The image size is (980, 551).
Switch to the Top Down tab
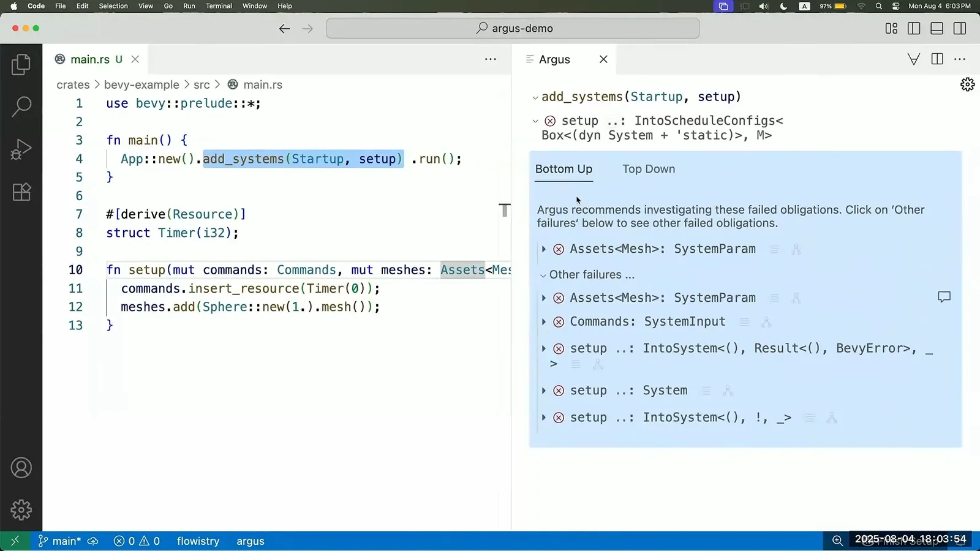point(649,169)
